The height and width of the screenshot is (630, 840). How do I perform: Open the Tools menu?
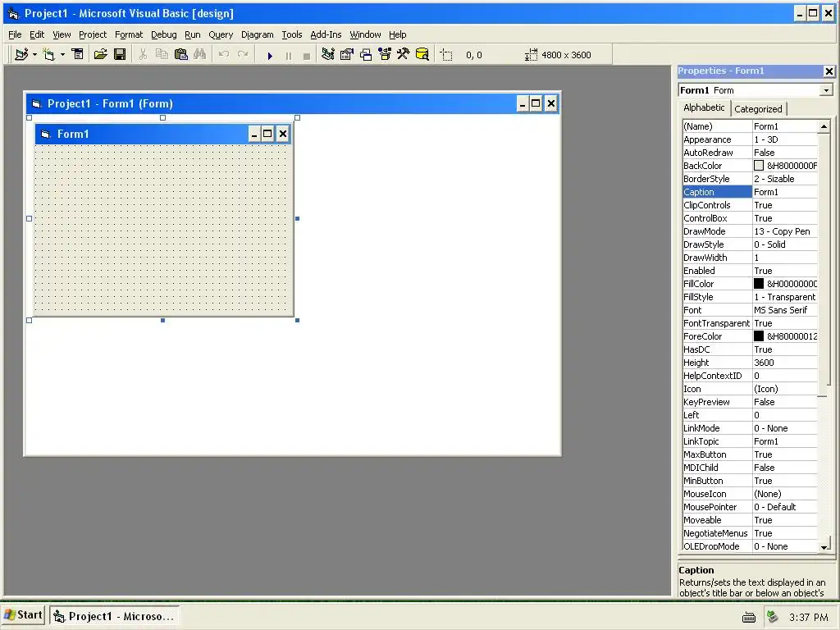[x=292, y=34]
